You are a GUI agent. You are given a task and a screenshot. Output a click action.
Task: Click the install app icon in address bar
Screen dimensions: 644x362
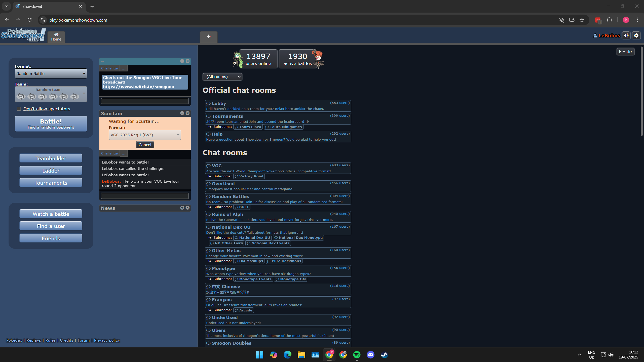pyautogui.click(x=572, y=20)
